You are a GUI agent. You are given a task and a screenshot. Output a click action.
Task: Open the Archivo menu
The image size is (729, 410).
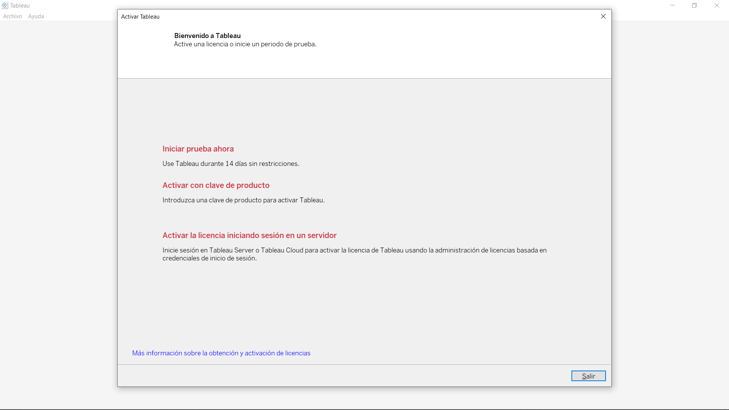tap(12, 17)
